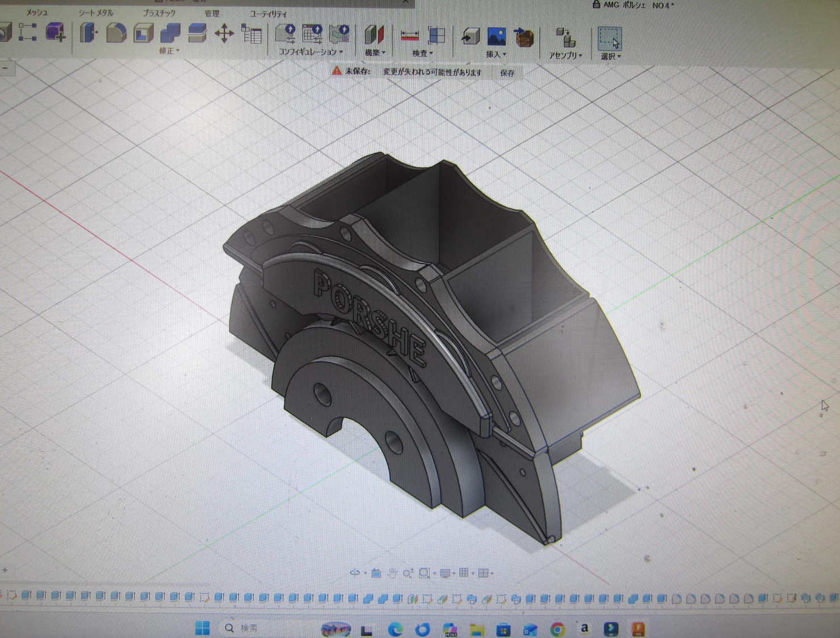The width and height of the screenshot is (840, 638).
Task: Expand the 挿入 dropdown menu
Action: pos(496,54)
